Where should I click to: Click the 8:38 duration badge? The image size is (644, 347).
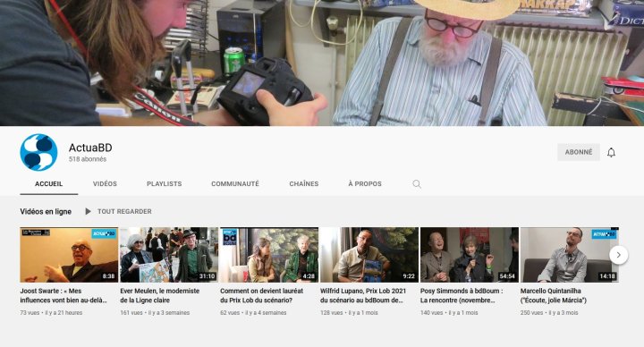point(108,276)
